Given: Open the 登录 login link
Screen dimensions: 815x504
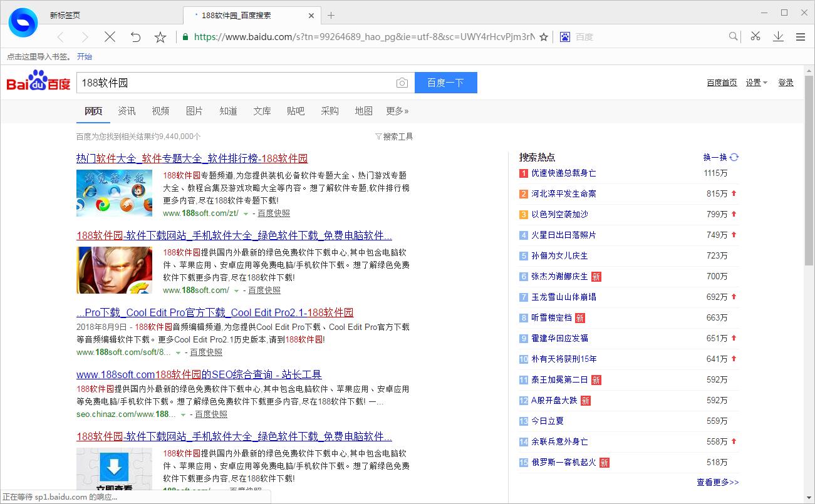Looking at the screenshot, I should [786, 83].
